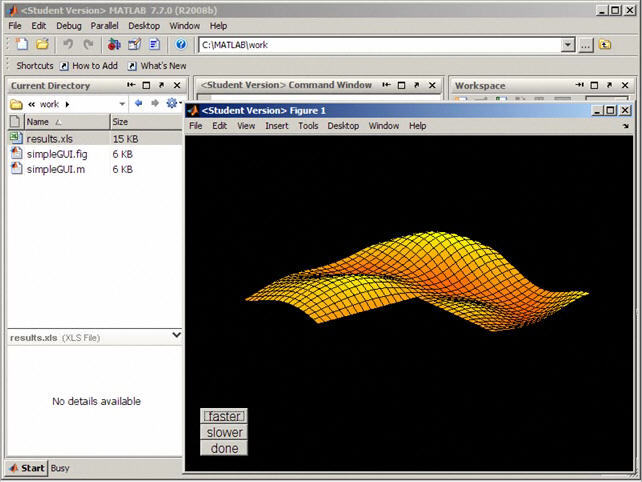Open Profiler from the toolbar icon
642x482 pixels.
[x=154, y=44]
